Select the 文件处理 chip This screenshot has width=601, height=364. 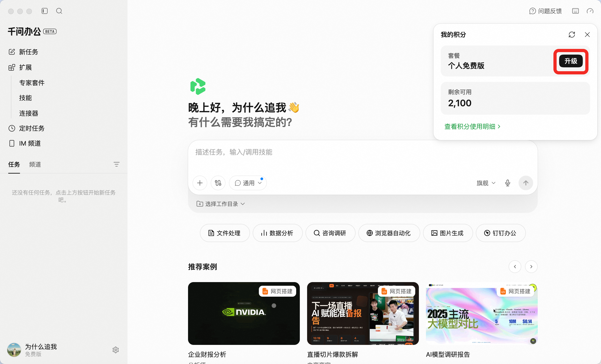point(225,233)
